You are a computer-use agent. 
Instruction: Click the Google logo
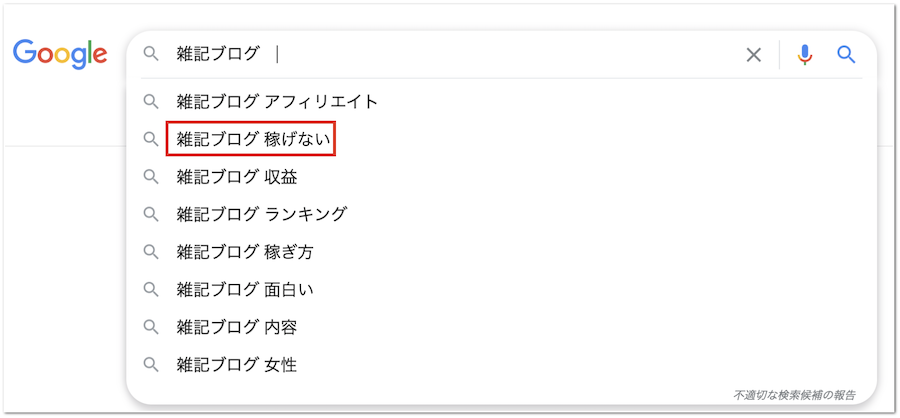[60, 54]
